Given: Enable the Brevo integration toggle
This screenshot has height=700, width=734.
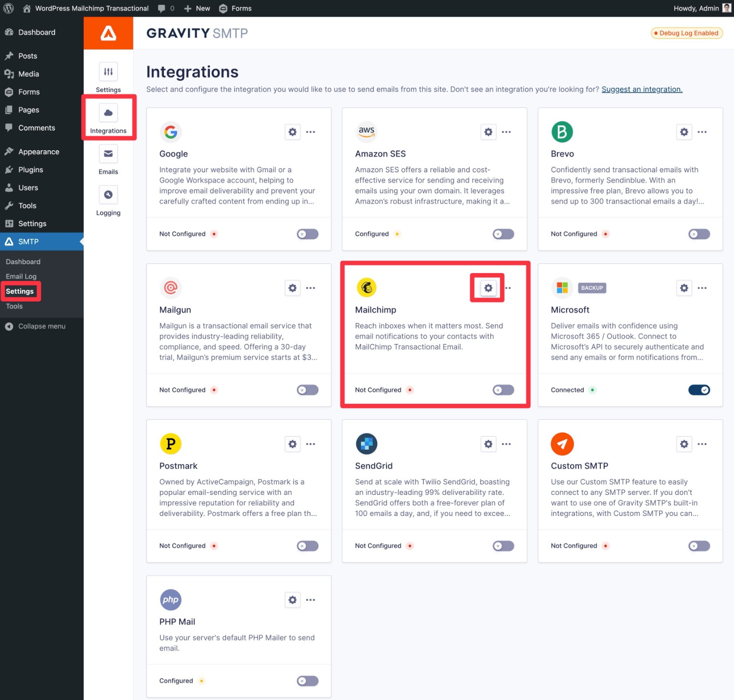Looking at the screenshot, I should coord(699,234).
